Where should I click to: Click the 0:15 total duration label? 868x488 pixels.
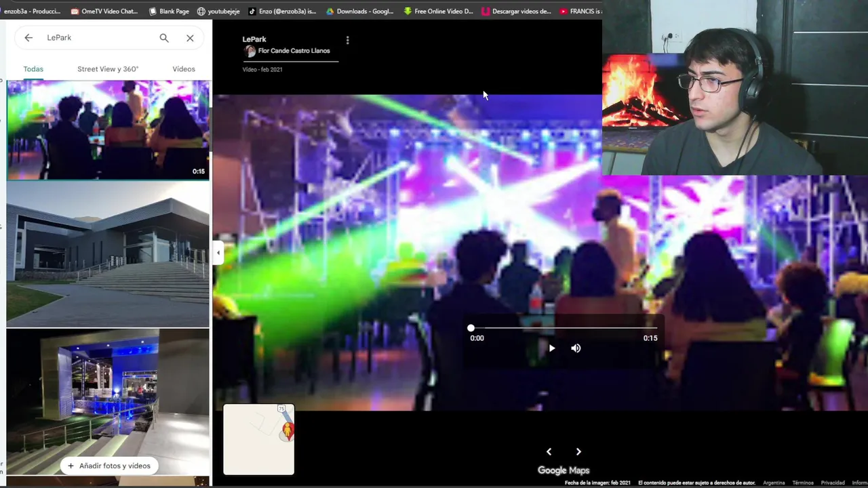click(x=650, y=338)
